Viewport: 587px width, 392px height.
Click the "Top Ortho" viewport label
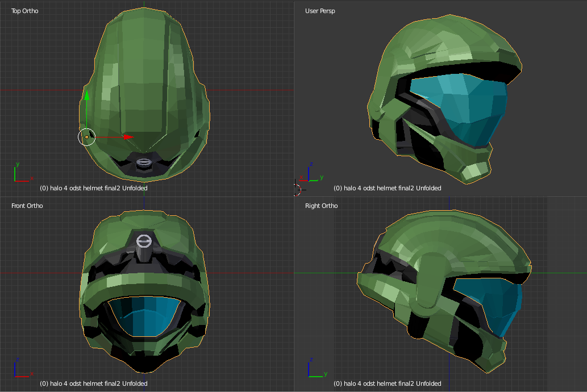(24, 11)
